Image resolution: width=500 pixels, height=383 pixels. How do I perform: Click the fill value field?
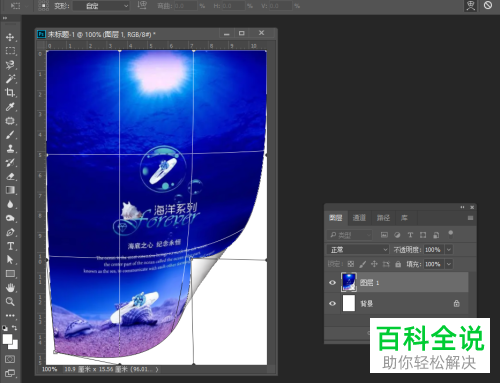point(433,264)
